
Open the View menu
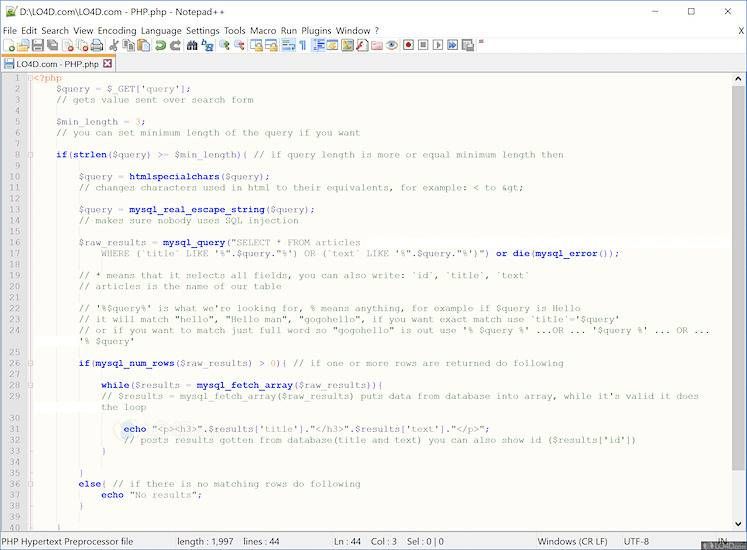tap(83, 31)
